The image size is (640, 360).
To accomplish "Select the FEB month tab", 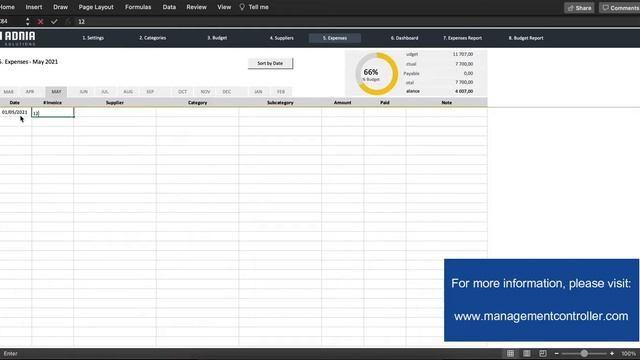I will point(281,92).
